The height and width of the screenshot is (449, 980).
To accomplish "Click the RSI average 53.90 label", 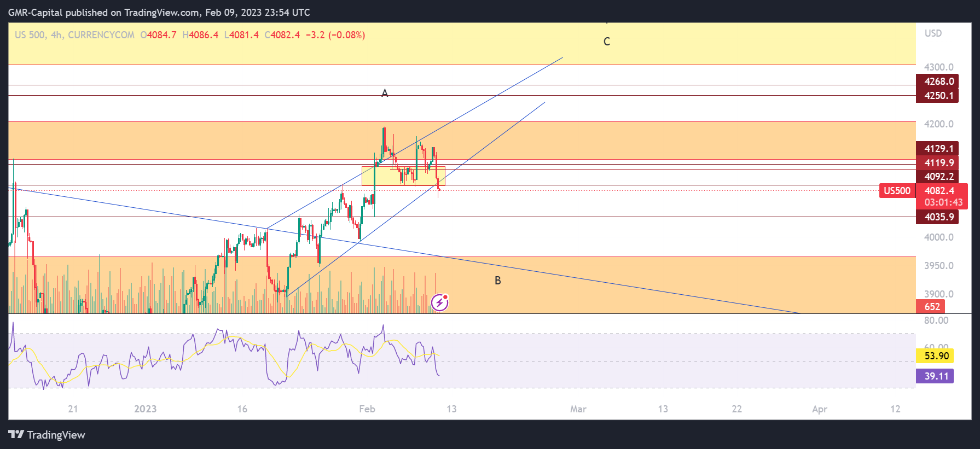I will [x=935, y=356].
